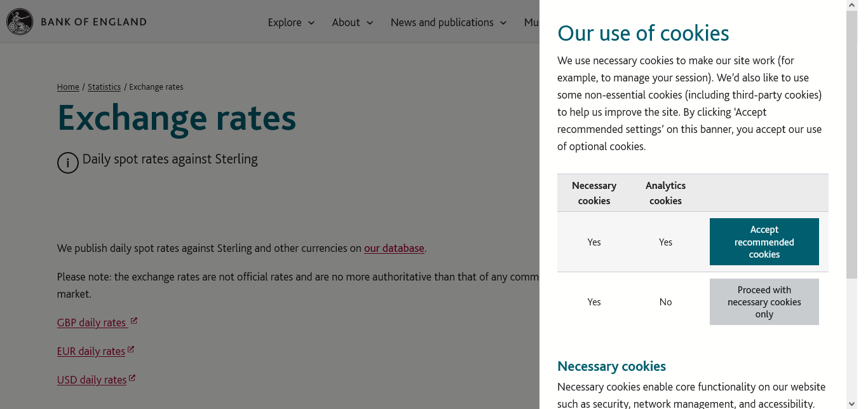Accept recommended cookies

pyautogui.click(x=764, y=242)
